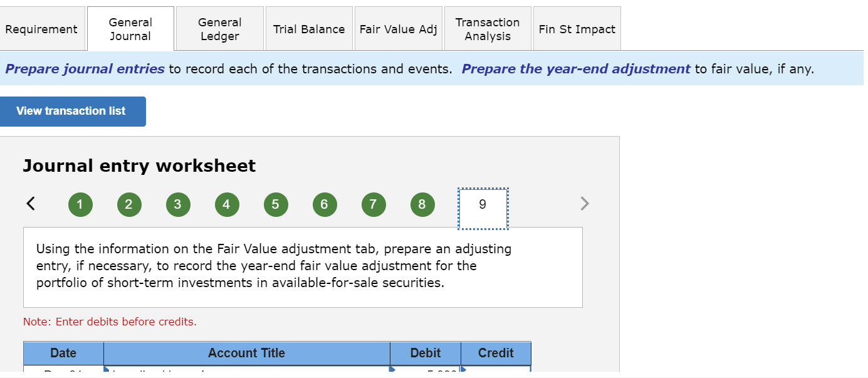Select step 4 green circle

(x=227, y=204)
